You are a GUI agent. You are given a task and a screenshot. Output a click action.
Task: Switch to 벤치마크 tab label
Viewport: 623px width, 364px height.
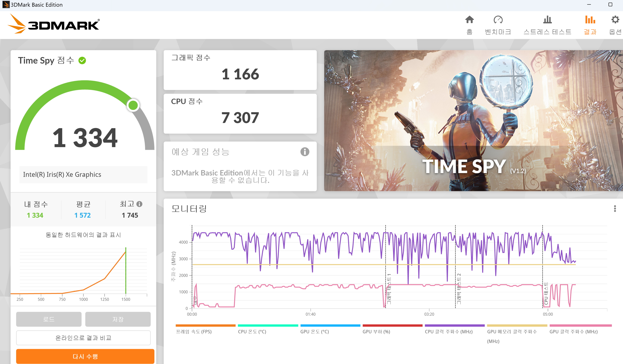[x=498, y=32]
